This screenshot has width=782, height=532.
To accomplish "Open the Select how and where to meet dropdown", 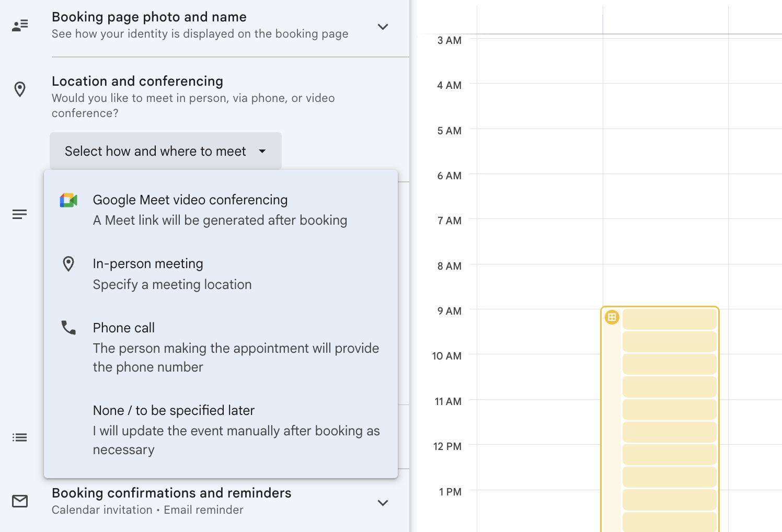I will pos(165,151).
